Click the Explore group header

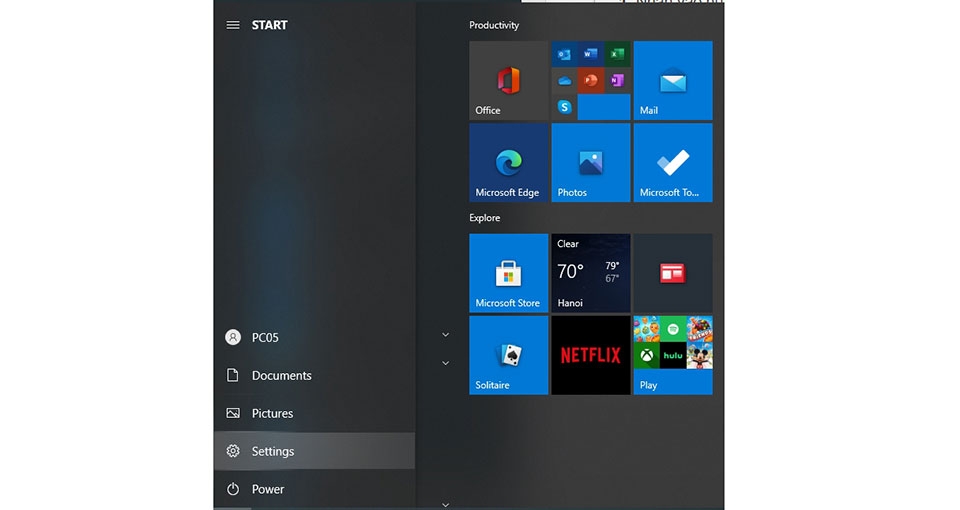(x=485, y=218)
